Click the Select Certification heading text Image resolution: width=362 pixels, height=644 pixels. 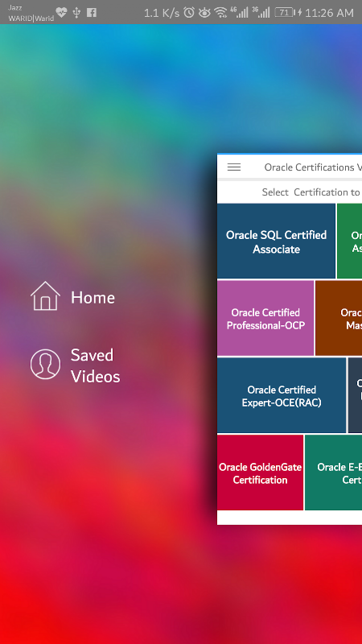pos(311,192)
